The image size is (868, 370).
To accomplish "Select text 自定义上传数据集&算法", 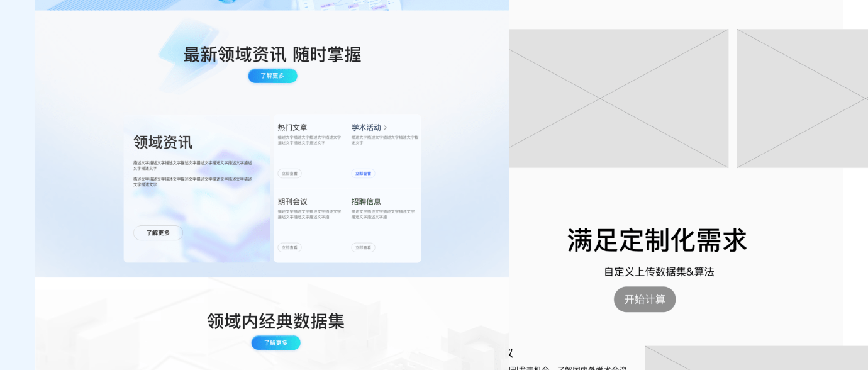I will 659,272.
